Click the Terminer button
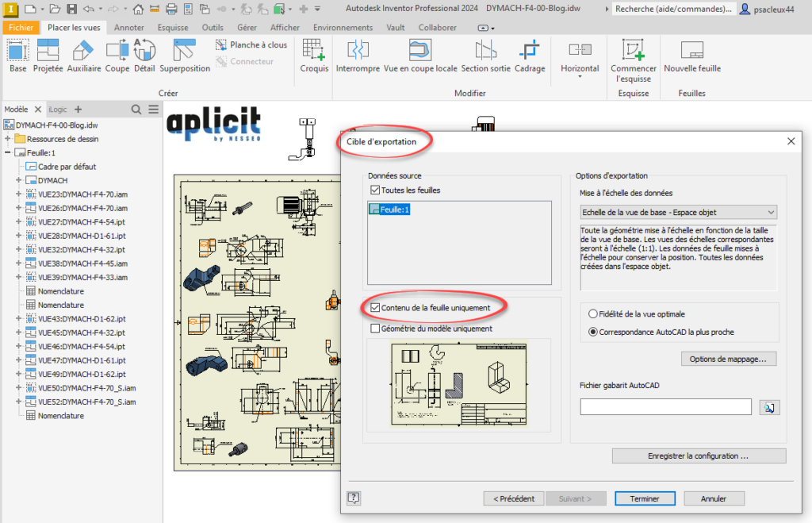The height and width of the screenshot is (523, 812). [645, 498]
